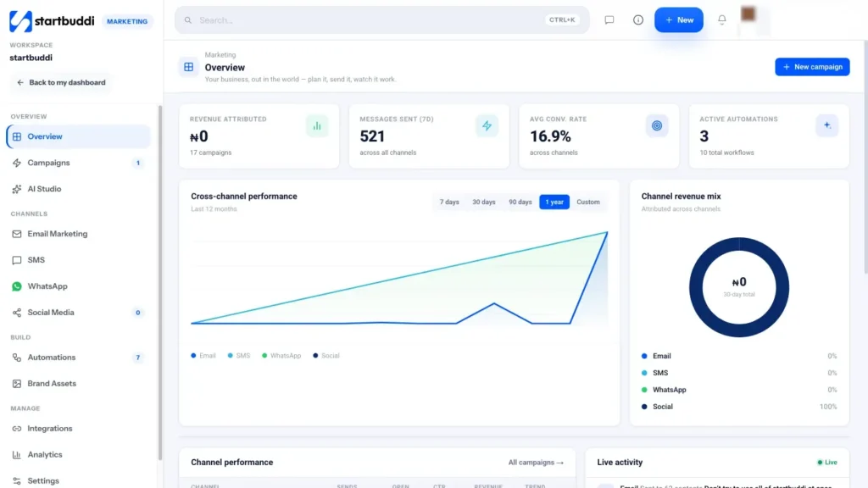
Task: Toggle WhatsApp series in chart legend
Action: pyautogui.click(x=281, y=356)
